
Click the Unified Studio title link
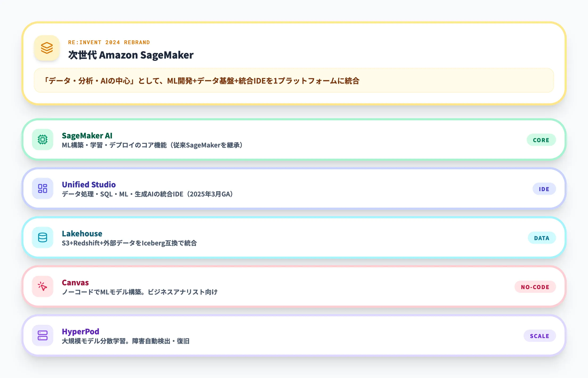coord(89,184)
